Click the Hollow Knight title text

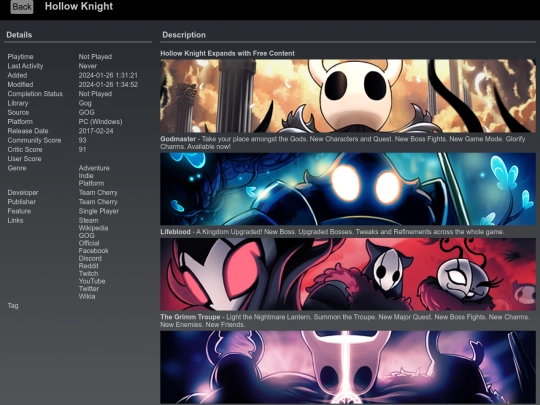pos(79,6)
